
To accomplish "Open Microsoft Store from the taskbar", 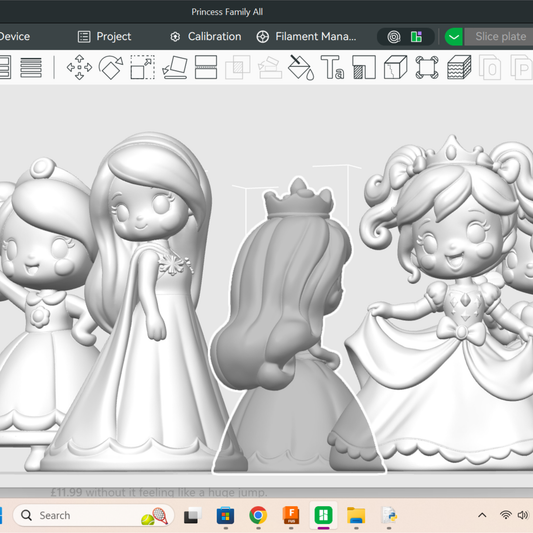I will 225,515.
